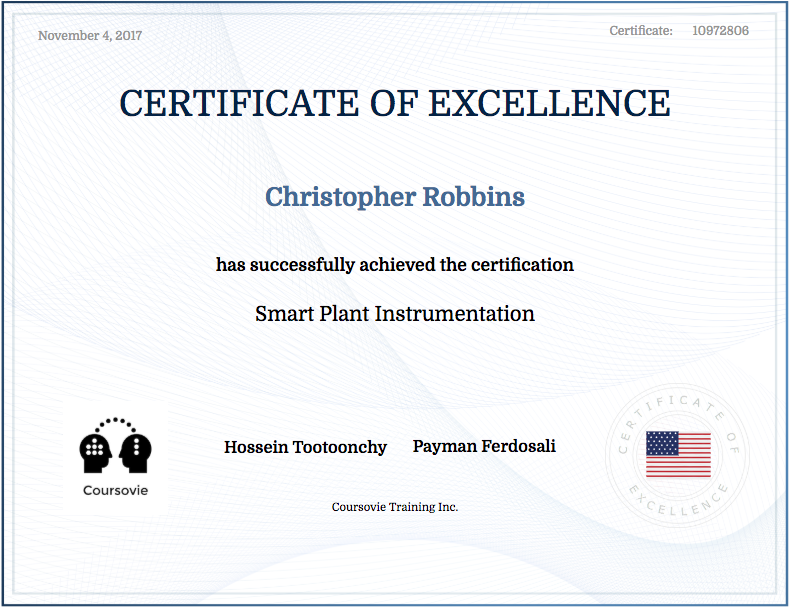
Task: Select certificate number 10972806
Action: (x=720, y=31)
